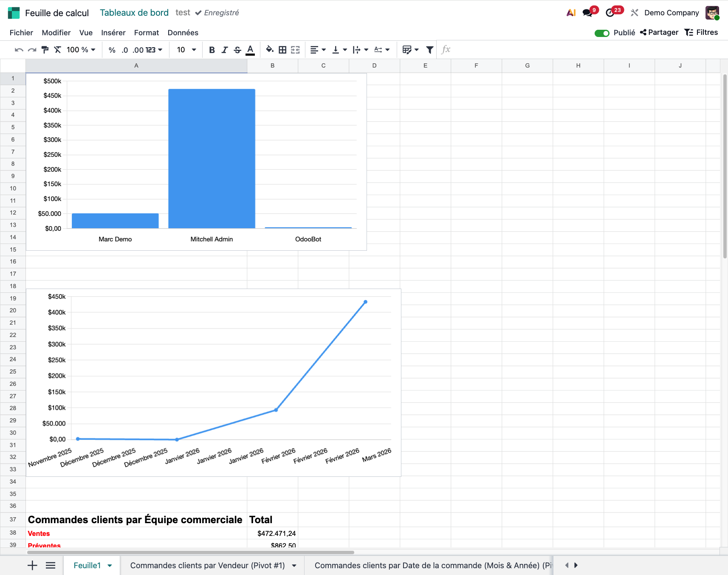Screen dimensions: 728x575
Task: Toggle italic formatting
Action: [x=225, y=50]
